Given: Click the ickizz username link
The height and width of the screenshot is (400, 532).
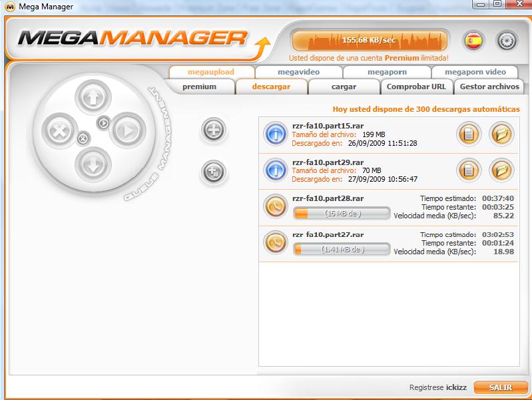Looking at the screenshot, I should click(456, 387).
